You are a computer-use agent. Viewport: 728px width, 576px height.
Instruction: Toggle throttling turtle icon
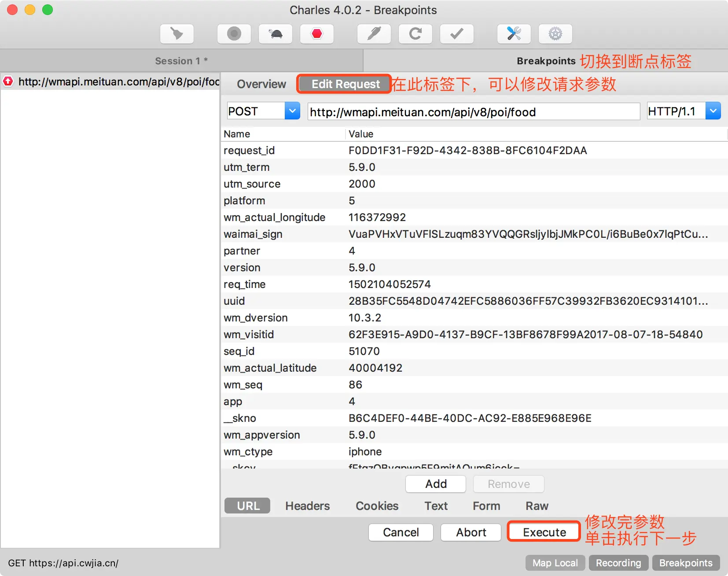(x=276, y=34)
